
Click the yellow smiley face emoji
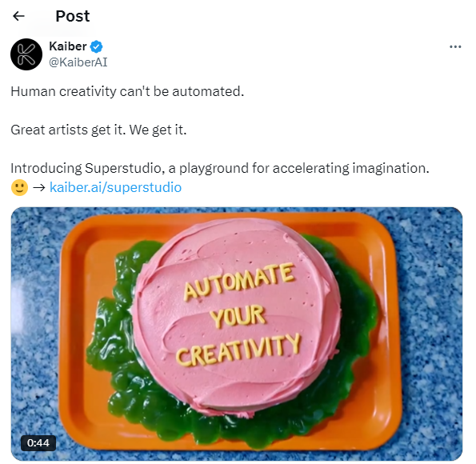point(19,187)
